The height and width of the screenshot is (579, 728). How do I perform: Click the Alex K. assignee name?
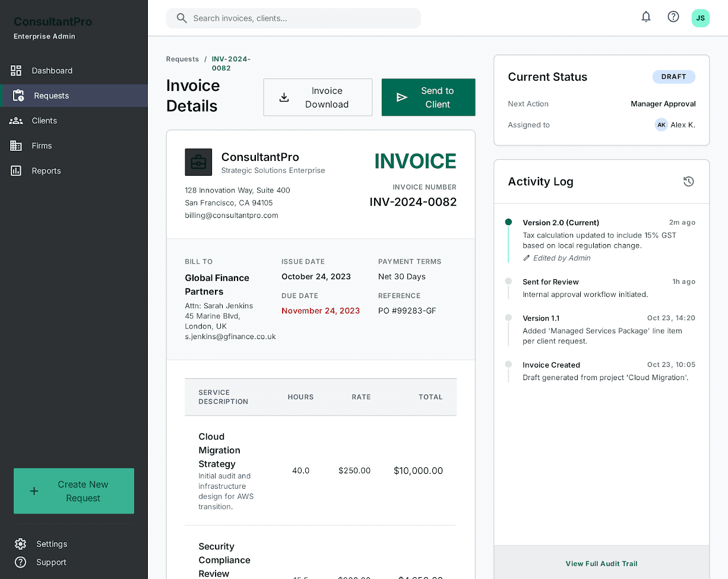pos(683,125)
